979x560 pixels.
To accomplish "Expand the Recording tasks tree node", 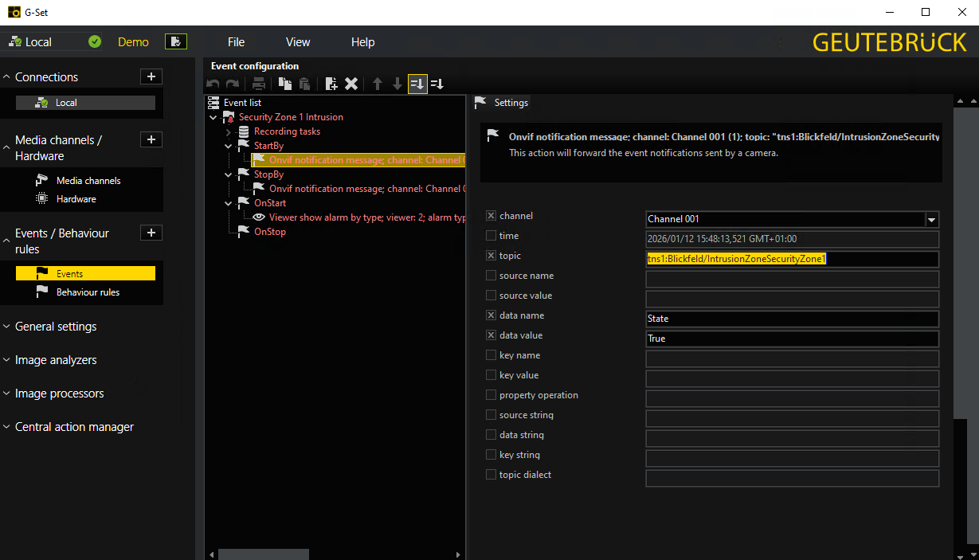I will pyautogui.click(x=228, y=131).
